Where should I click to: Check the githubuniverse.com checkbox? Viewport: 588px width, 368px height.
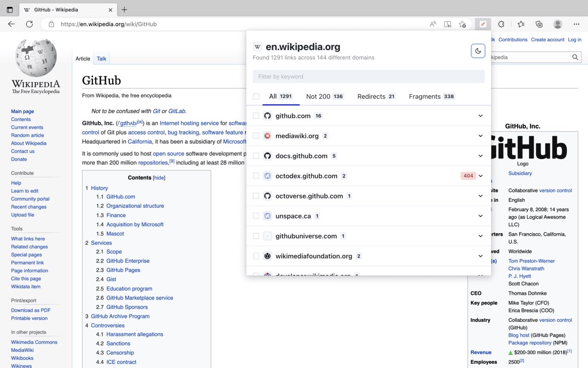tap(256, 236)
